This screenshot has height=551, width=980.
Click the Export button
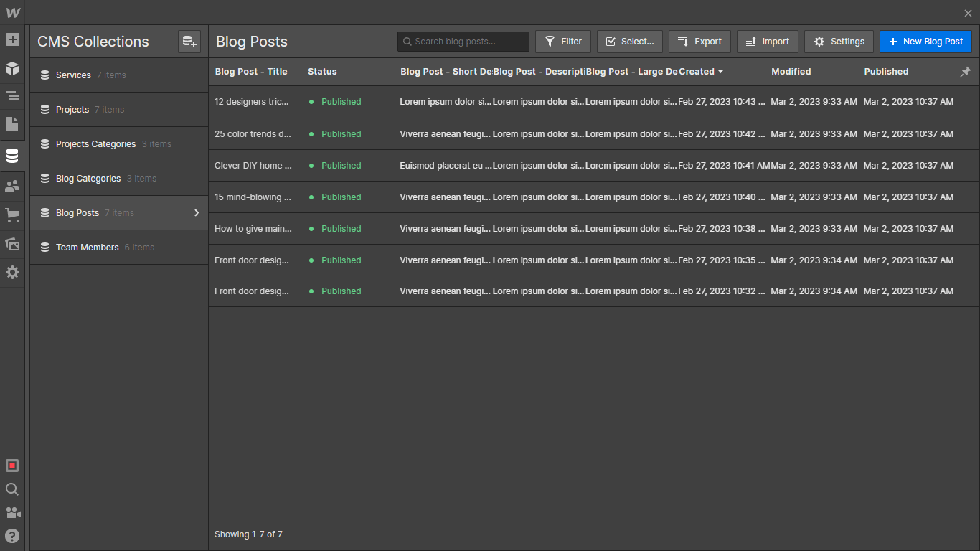[x=699, y=41]
